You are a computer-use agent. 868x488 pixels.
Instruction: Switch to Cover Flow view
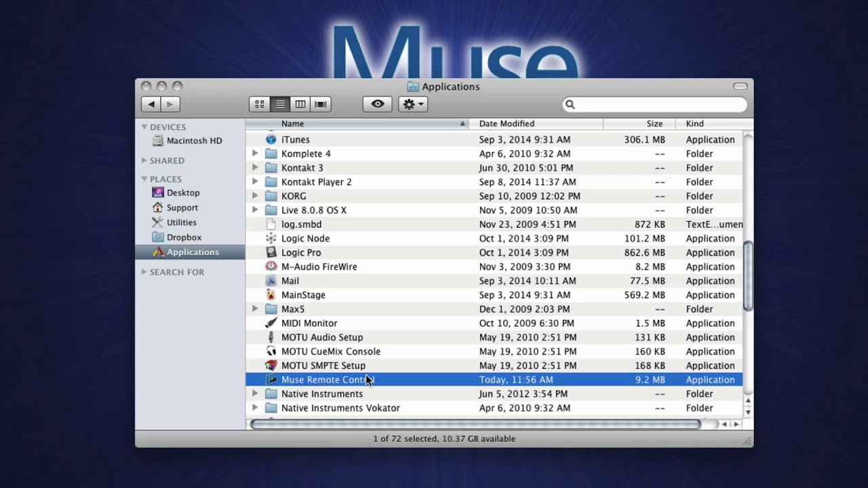[x=321, y=104]
